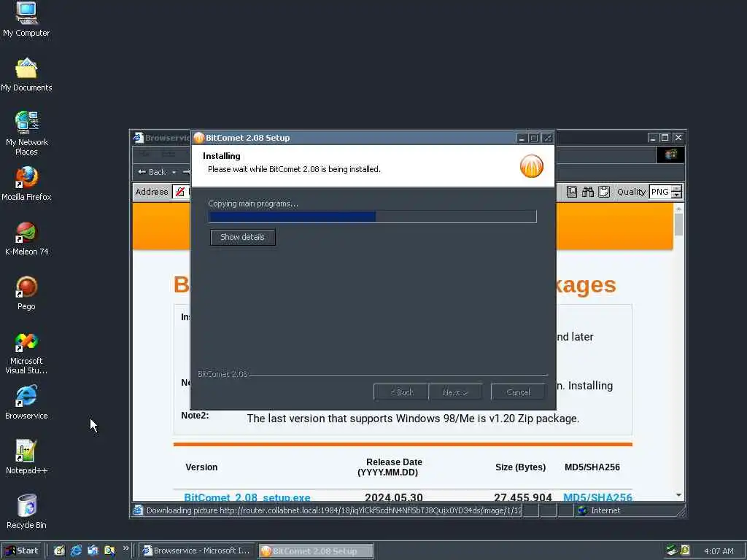Click the Next button in installer
The height and width of the screenshot is (560, 747).
(x=455, y=392)
